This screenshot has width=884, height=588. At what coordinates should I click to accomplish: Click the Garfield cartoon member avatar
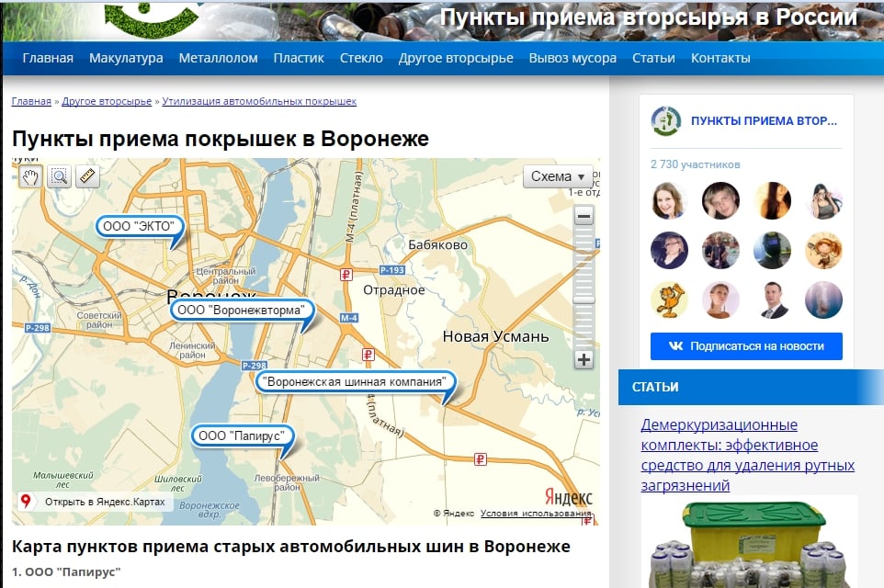(x=669, y=300)
